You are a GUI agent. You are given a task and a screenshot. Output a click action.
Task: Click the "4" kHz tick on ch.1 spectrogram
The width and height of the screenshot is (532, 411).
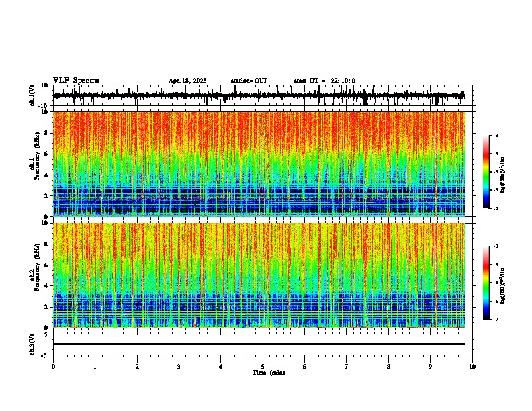[x=47, y=175]
